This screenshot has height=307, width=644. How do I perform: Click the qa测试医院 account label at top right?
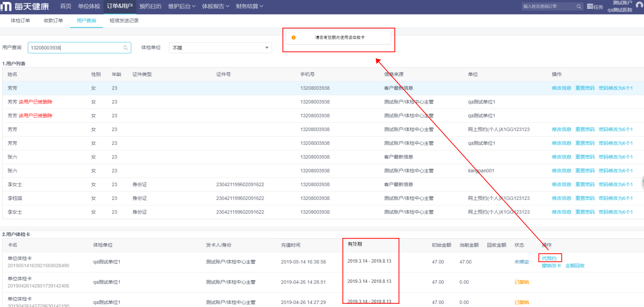point(620,10)
